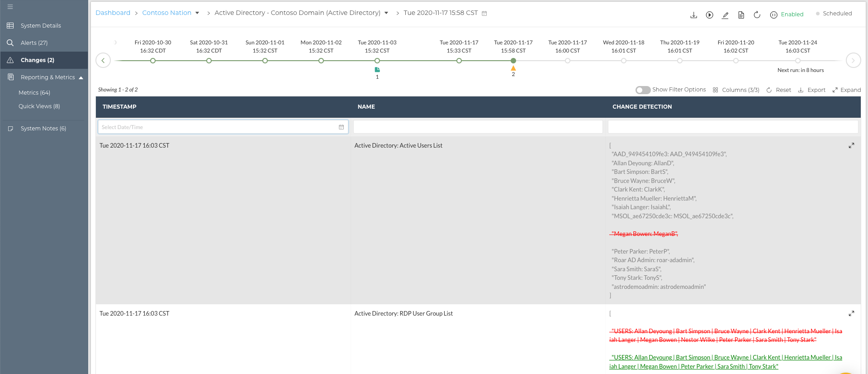Select Sun 2020-11-01 timeline point
The image size is (868, 374).
265,61
